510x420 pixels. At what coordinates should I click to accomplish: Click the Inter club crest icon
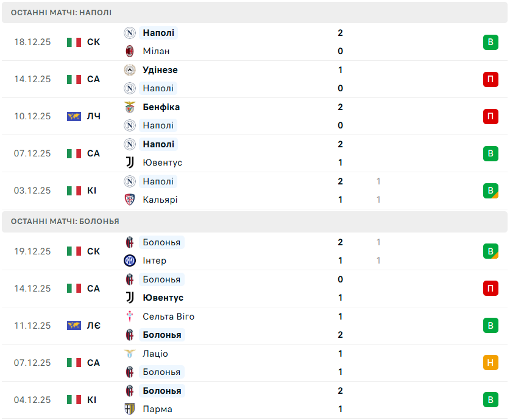(130, 261)
